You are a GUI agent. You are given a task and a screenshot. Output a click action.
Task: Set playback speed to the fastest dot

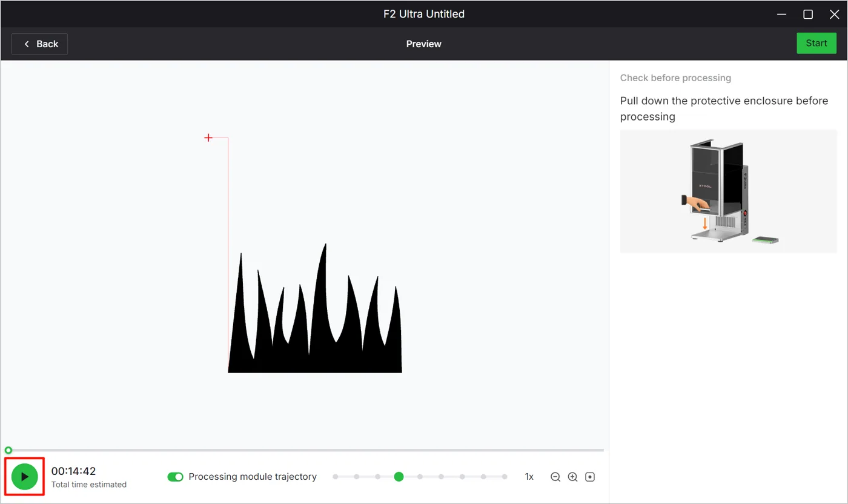pos(505,477)
